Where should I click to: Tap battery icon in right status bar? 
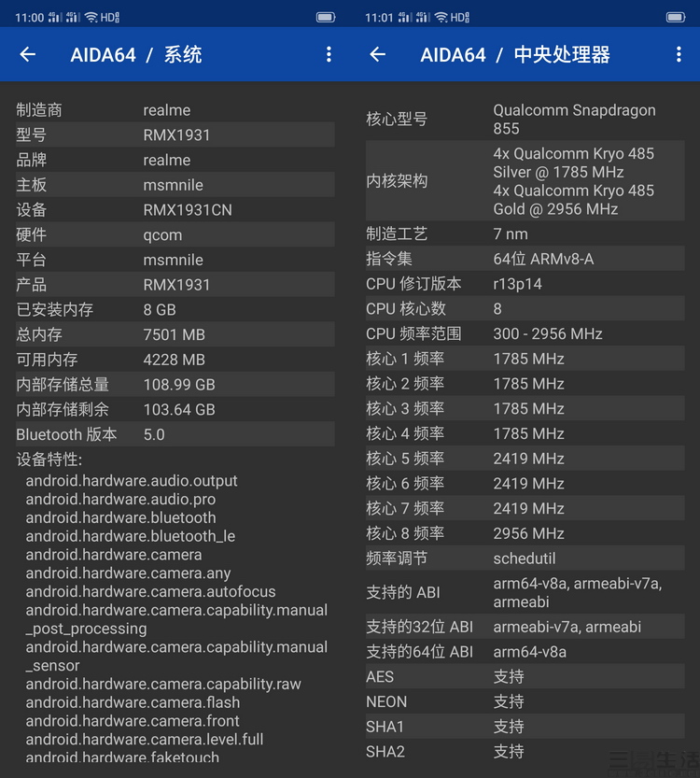click(676, 18)
